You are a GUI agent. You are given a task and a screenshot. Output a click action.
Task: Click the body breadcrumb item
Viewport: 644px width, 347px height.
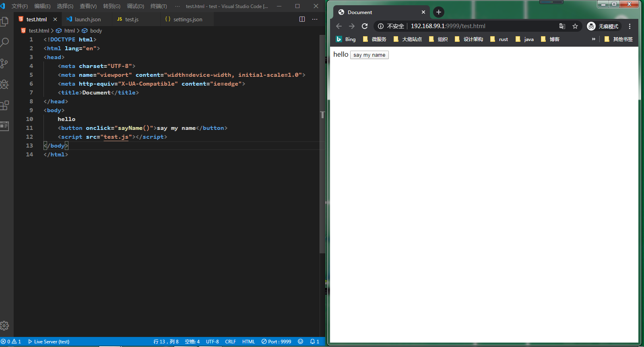coord(92,31)
